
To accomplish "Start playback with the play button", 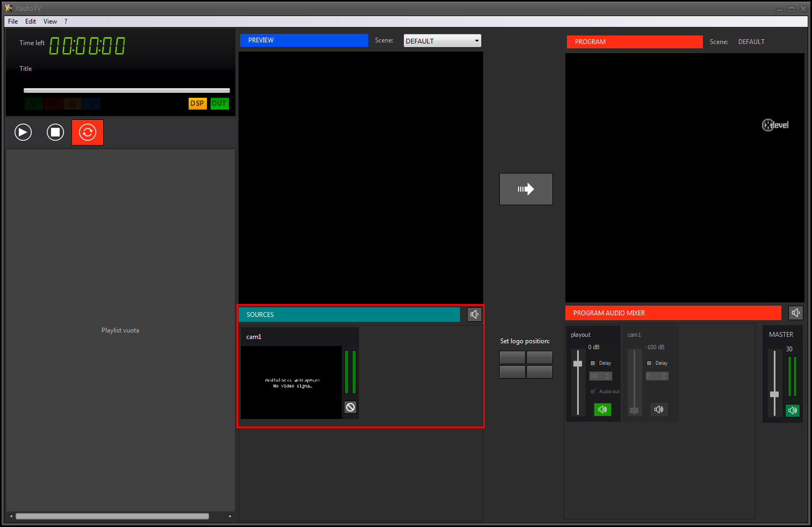I will coord(23,132).
